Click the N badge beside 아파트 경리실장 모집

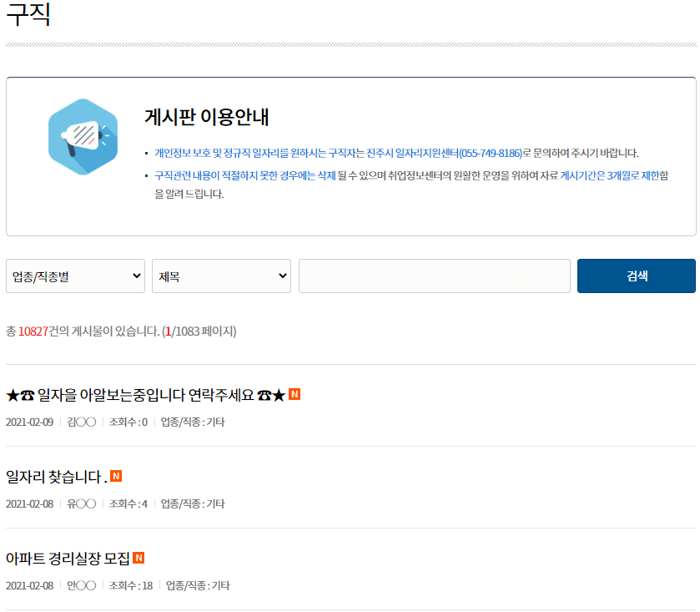point(139,556)
